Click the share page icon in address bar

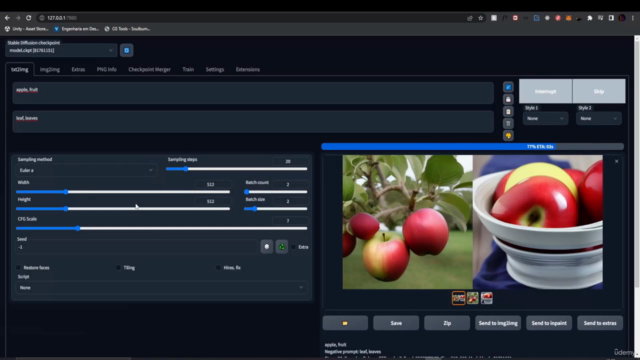[x=470, y=18]
